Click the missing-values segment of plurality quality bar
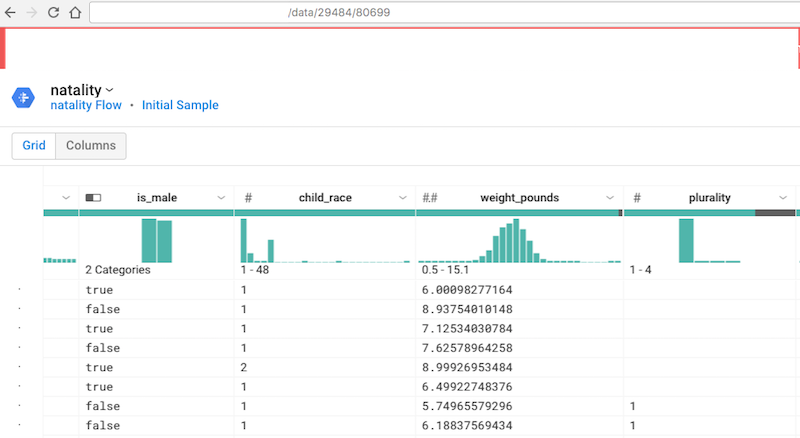 coord(774,213)
